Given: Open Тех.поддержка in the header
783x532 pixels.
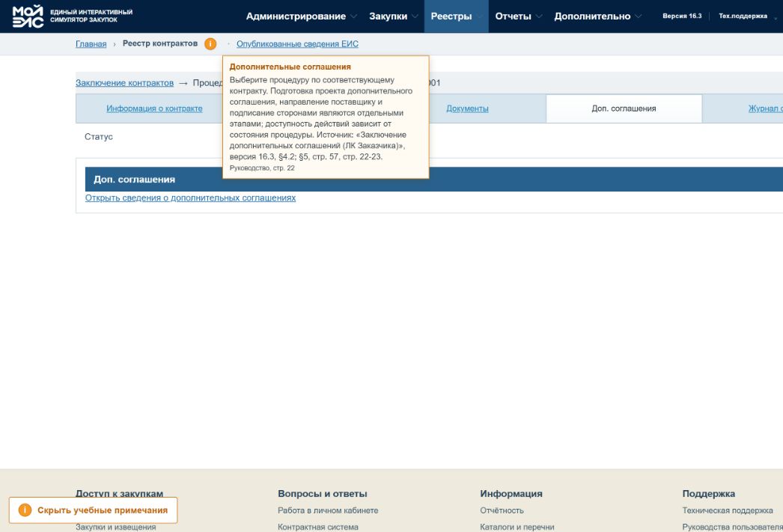Looking at the screenshot, I should [743, 16].
